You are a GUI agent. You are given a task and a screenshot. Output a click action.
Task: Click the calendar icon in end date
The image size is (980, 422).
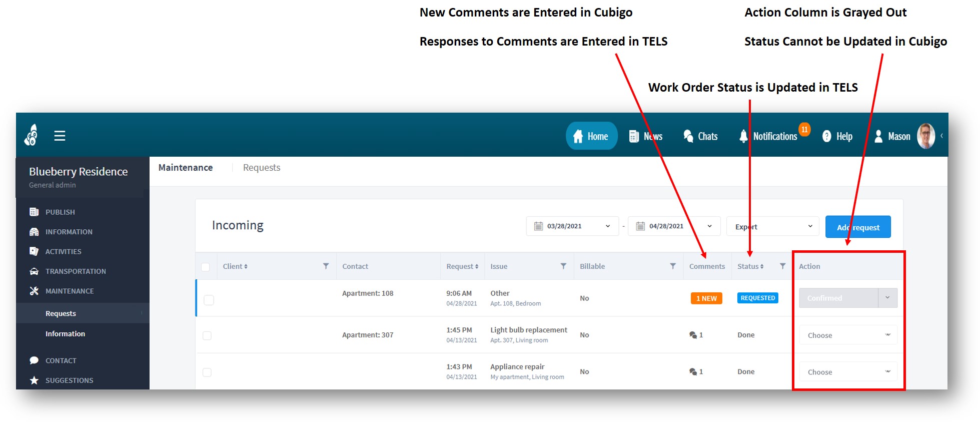pyautogui.click(x=640, y=226)
